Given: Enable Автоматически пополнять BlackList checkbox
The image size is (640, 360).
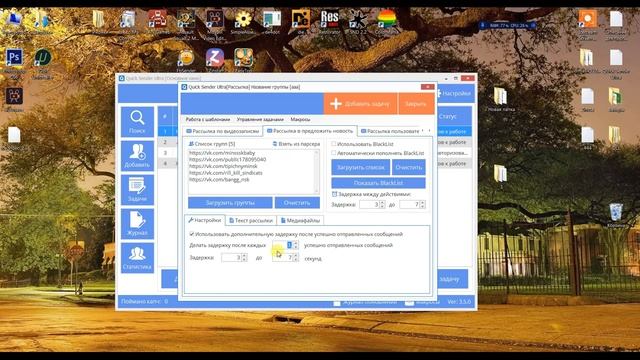Looking at the screenshot, I should pos(334,153).
